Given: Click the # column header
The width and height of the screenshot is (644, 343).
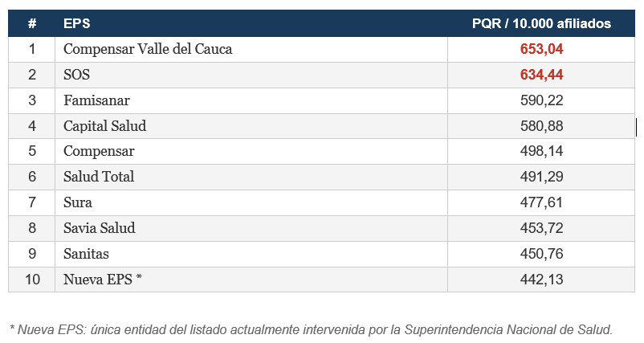Looking at the screenshot, I should pyautogui.click(x=32, y=24).
